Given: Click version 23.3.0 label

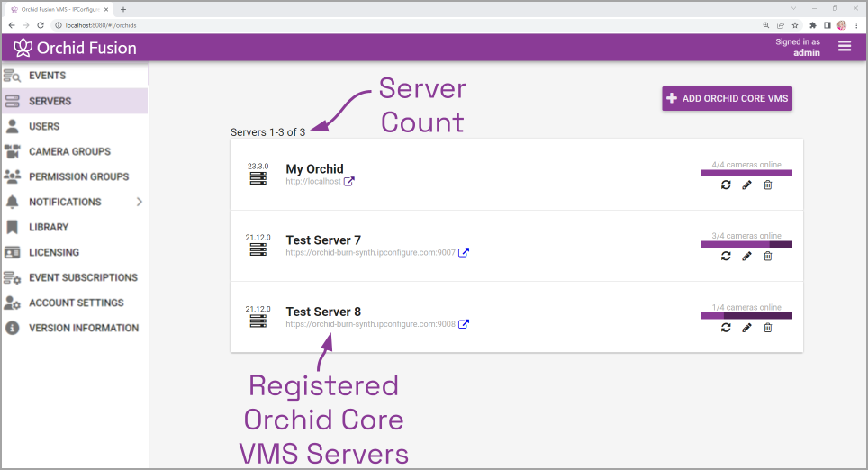Looking at the screenshot, I should click(x=258, y=166).
